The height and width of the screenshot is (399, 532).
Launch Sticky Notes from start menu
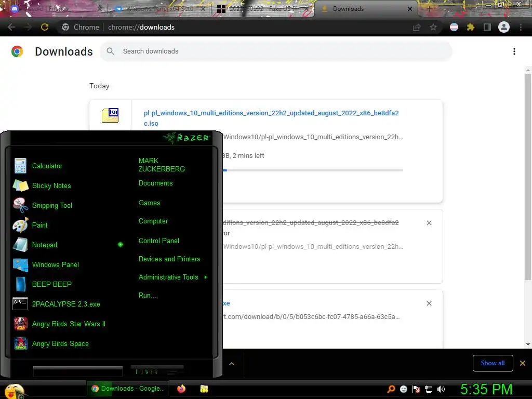point(51,185)
